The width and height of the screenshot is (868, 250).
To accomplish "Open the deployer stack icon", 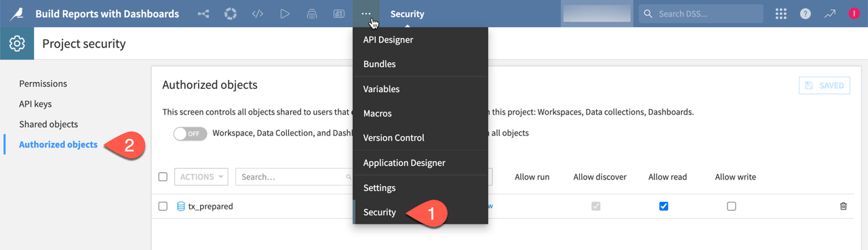I will 312,14.
